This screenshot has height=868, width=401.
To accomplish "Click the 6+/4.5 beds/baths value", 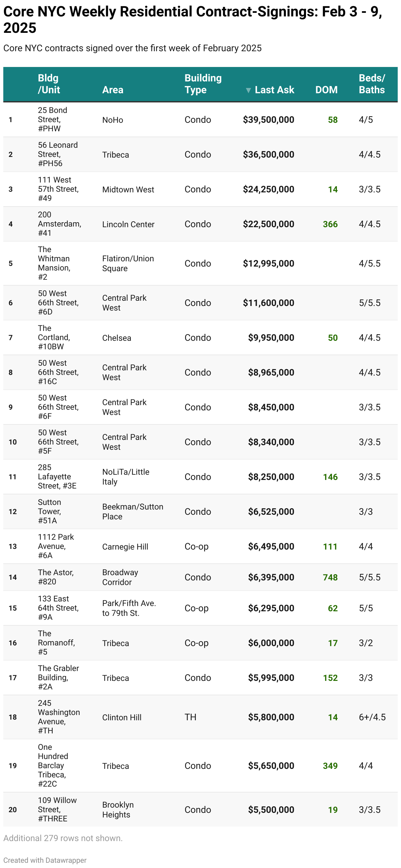I will pyautogui.click(x=372, y=717).
